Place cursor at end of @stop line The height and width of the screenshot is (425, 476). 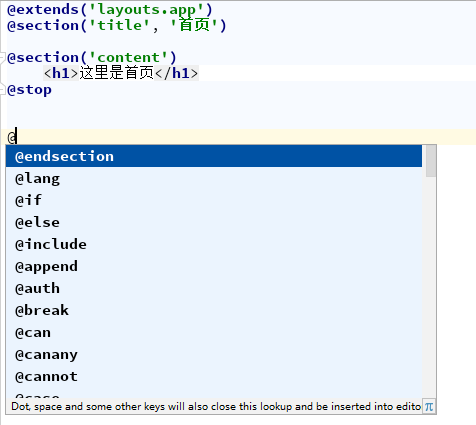tap(52, 90)
